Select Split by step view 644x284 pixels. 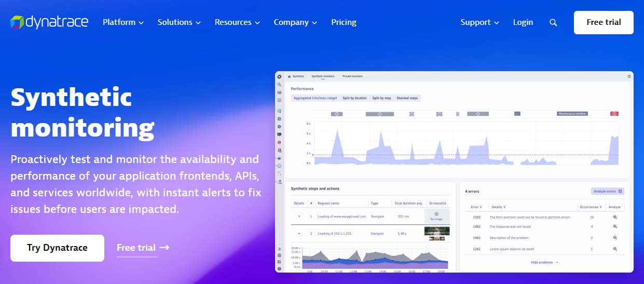[381, 98]
